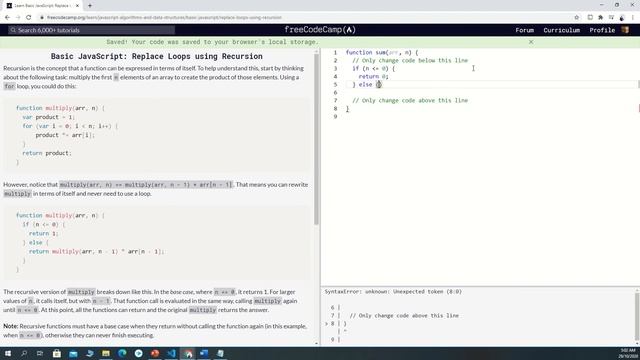Click 'return 0;' on editor line 4
640x360 pixels.
point(373,76)
